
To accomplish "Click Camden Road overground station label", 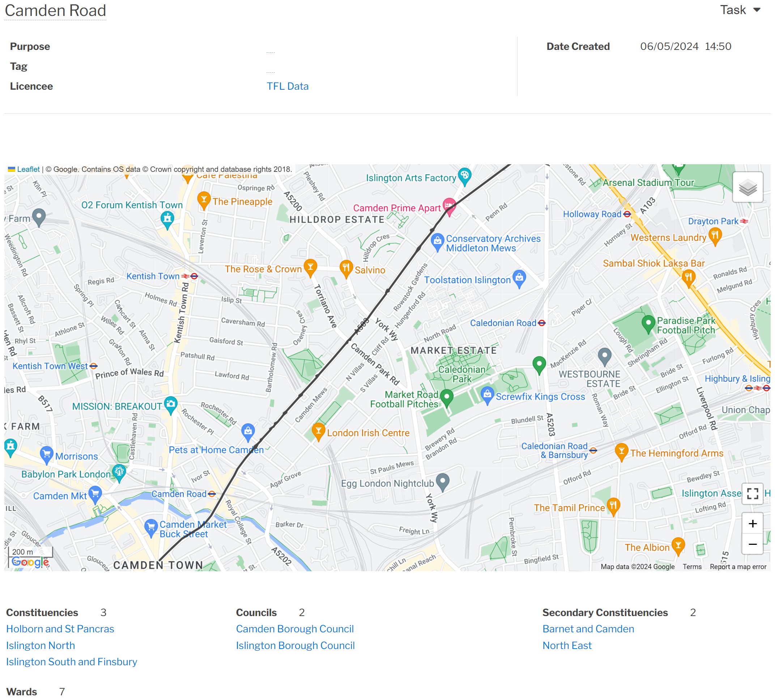I will tap(179, 494).
